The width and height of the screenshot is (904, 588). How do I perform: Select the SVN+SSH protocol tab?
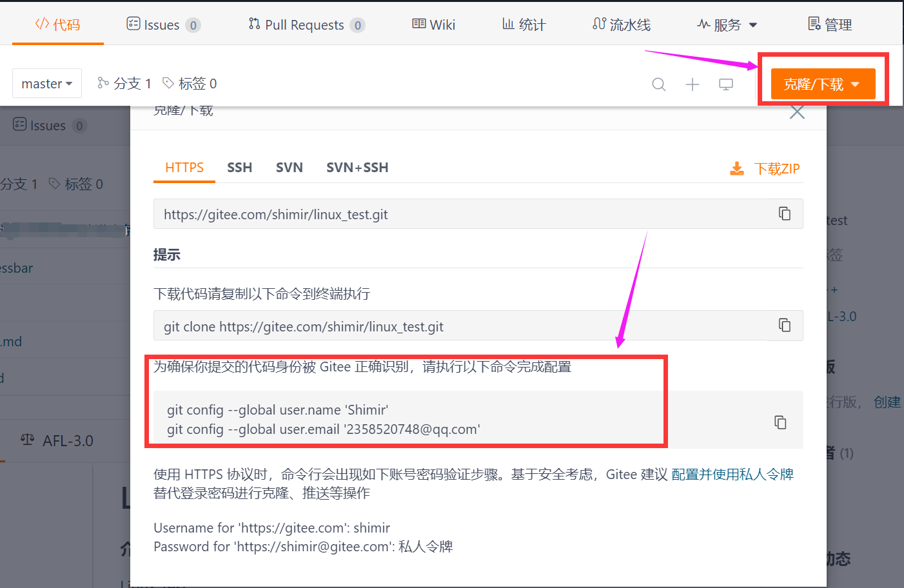click(357, 168)
